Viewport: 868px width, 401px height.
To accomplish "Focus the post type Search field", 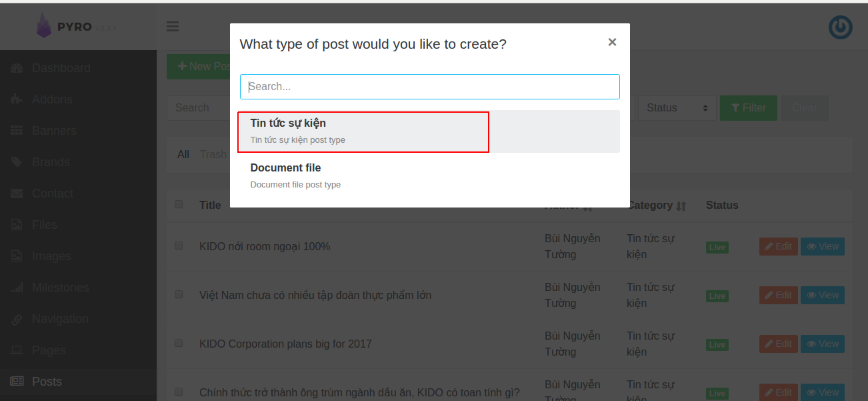I will tap(429, 87).
